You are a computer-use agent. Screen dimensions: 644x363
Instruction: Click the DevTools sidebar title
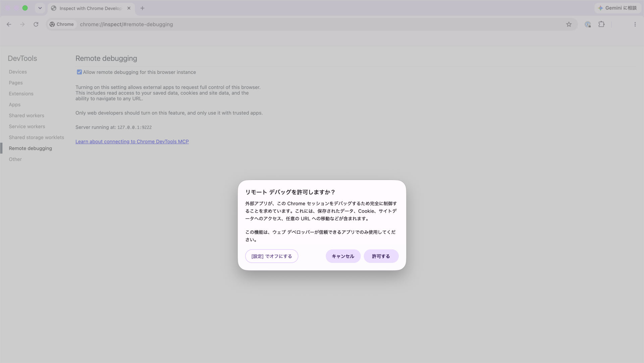click(x=22, y=58)
